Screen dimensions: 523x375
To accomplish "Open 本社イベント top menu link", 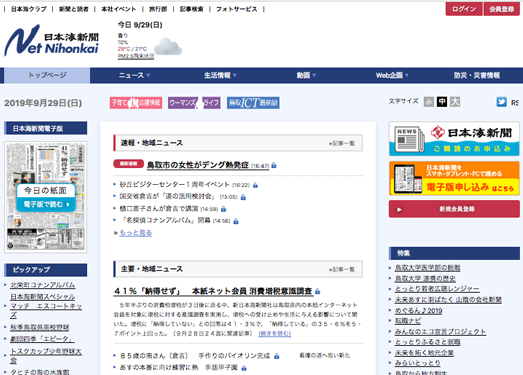I will pyautogui.click(x=119, y=9).
